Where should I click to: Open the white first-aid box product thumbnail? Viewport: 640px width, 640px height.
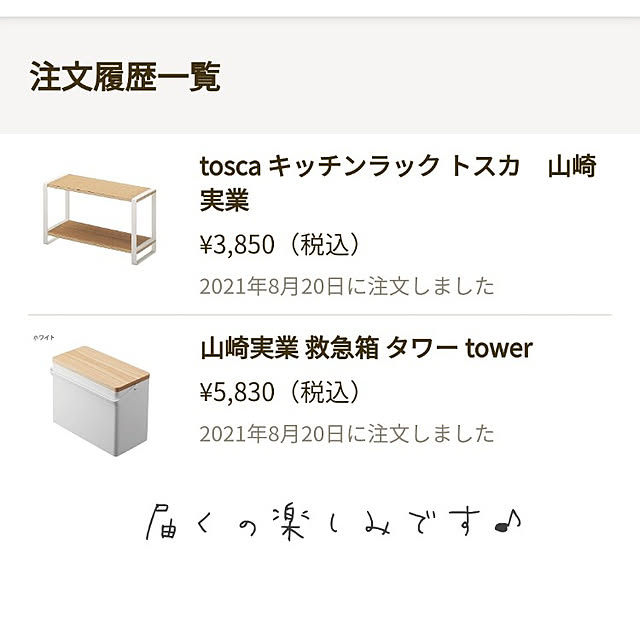[x=100, y=400]
